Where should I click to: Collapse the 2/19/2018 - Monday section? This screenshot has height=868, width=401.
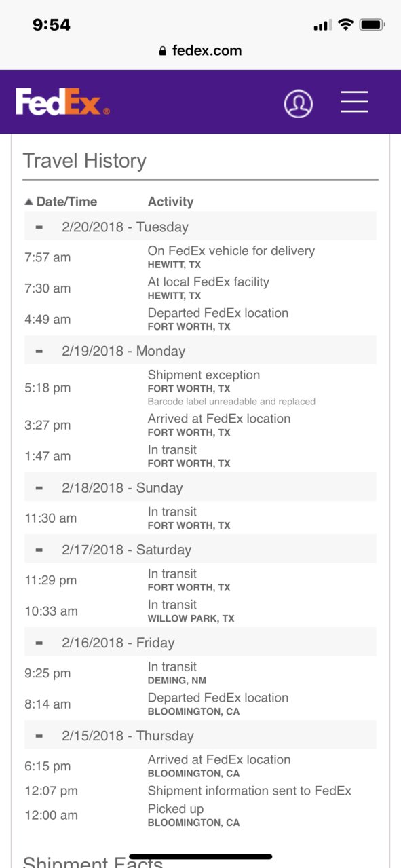[39, 351]
